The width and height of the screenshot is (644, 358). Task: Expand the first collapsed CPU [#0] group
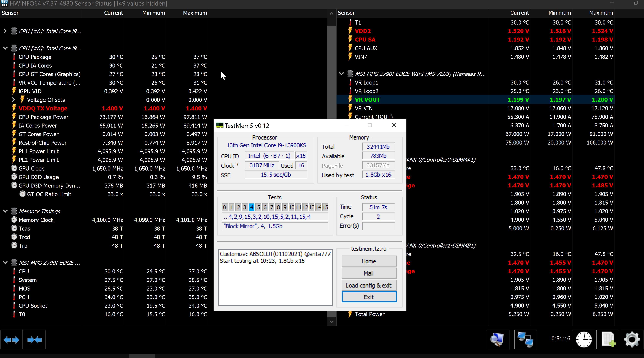pos(5,31)
